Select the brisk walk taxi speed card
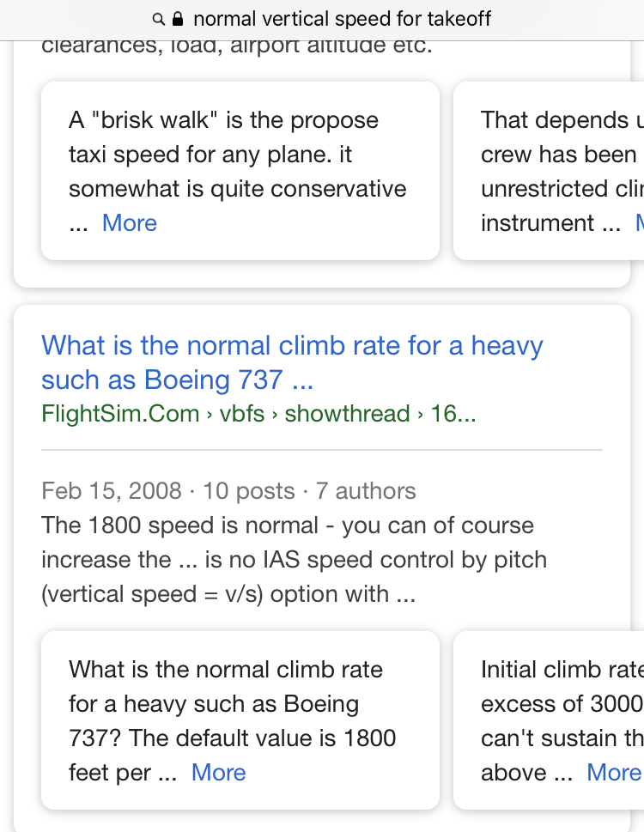The image size is (644, 832). pyautogui.click(x=240, y=171)
